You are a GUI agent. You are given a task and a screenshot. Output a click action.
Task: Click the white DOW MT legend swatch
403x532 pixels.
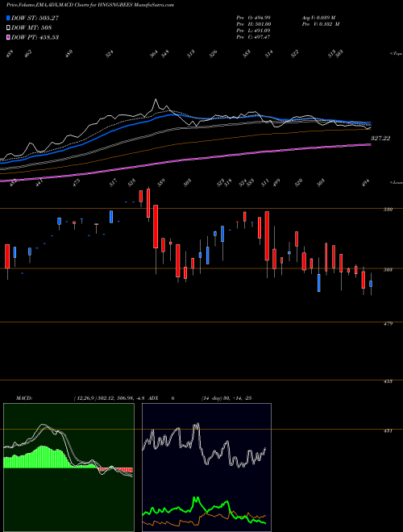9,27
